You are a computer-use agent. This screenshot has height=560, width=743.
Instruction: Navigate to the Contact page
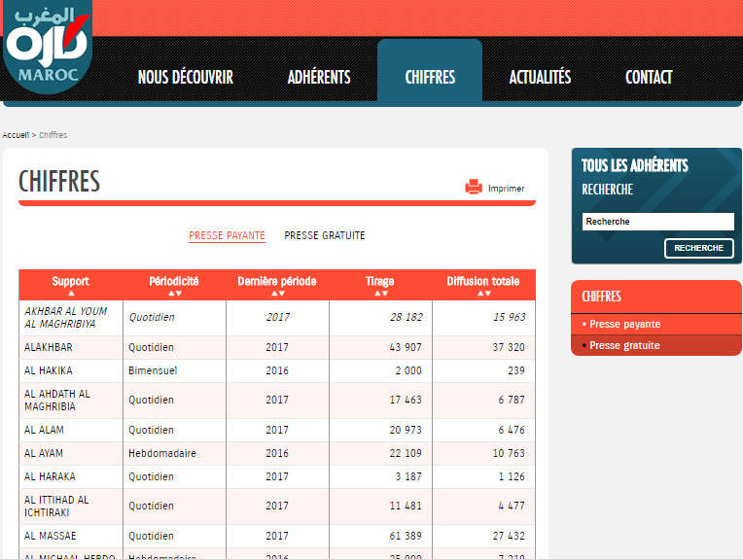pos(649,78)
